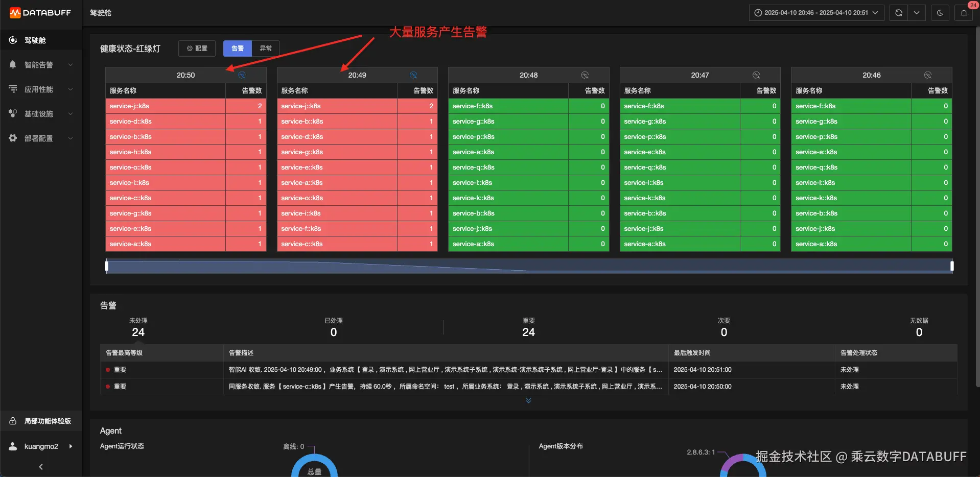Open the 应用性能 menu item

[41, 89]
